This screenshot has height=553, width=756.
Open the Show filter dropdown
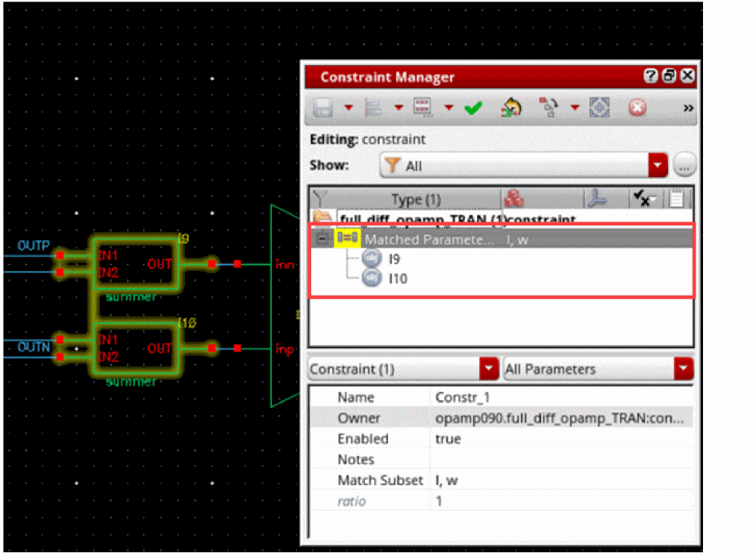(657, 166)
